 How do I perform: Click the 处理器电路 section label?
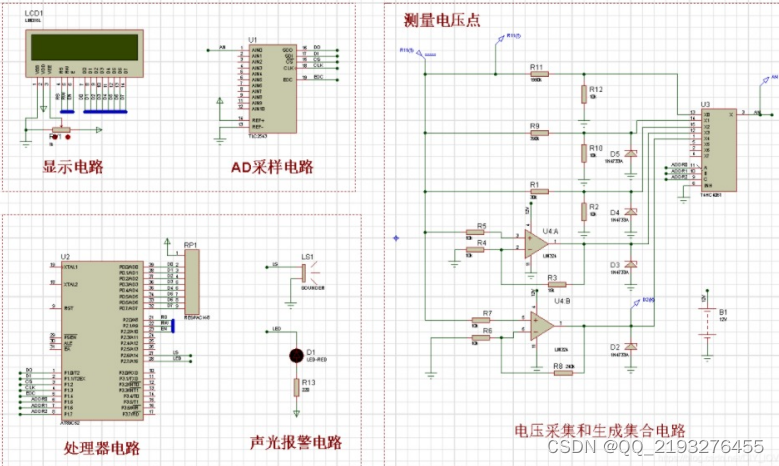click(x=101, y=448)
